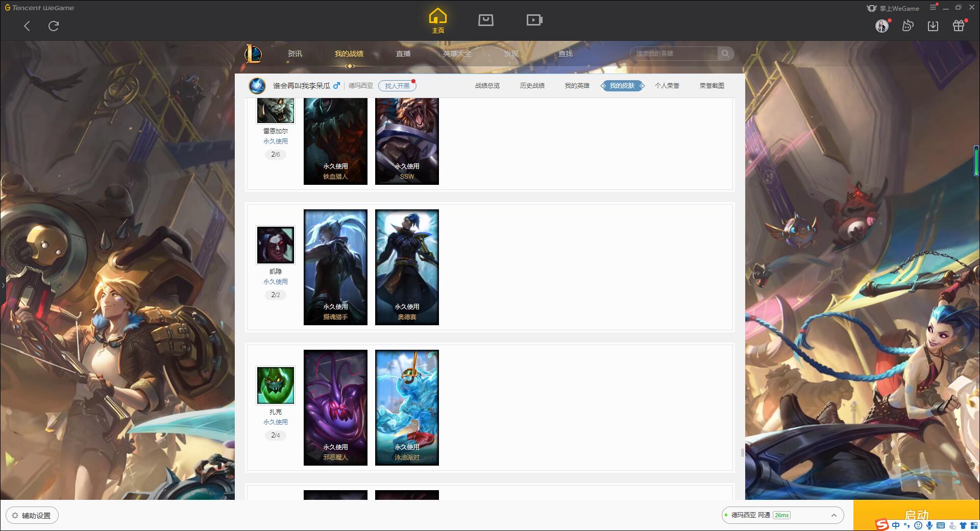Open the game controller friends icon

point(908,26)
